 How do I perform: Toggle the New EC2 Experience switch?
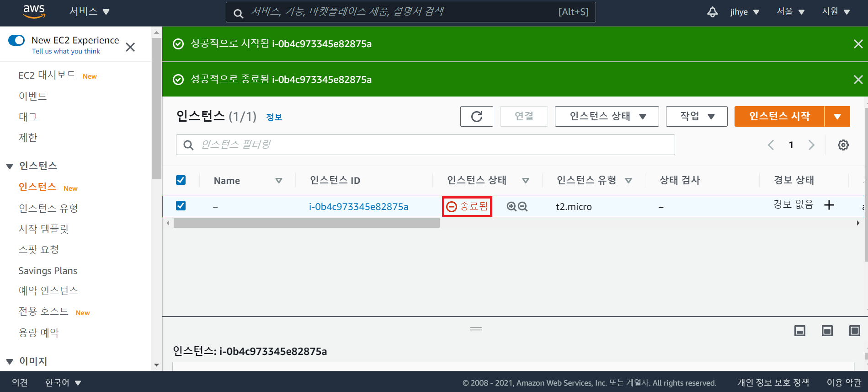(x=16, y=40)
